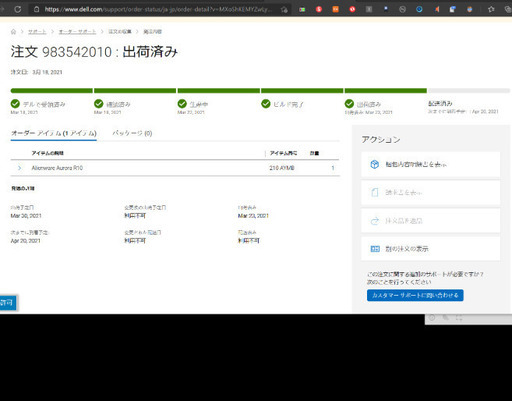Select the オーダー アイテム (1 アイテム) tab
The width and height of the screenshot is (512, 401).
[x=54, y=133]
